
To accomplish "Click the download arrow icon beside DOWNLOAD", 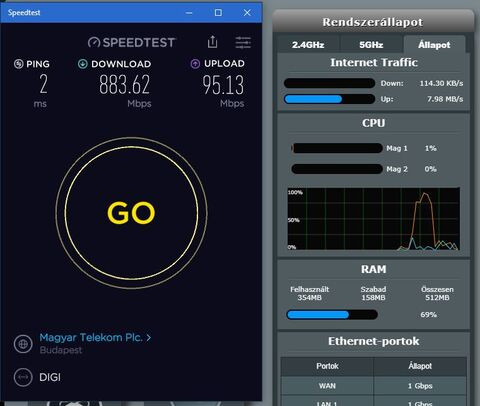I will pyautogui.click(x=83, y=64).
